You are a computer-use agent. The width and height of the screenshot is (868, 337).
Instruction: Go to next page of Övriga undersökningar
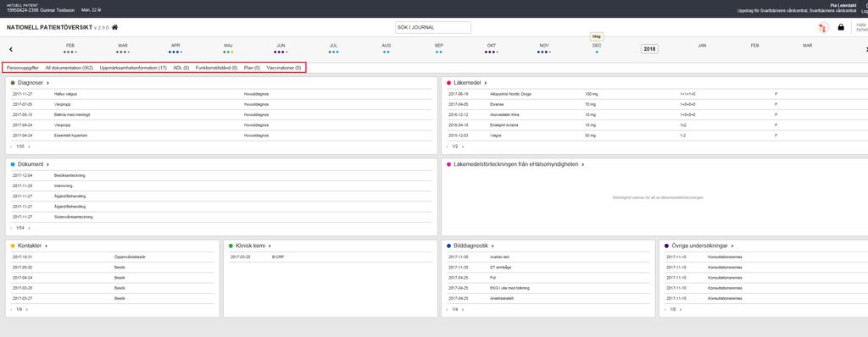[x=681, y=309]
